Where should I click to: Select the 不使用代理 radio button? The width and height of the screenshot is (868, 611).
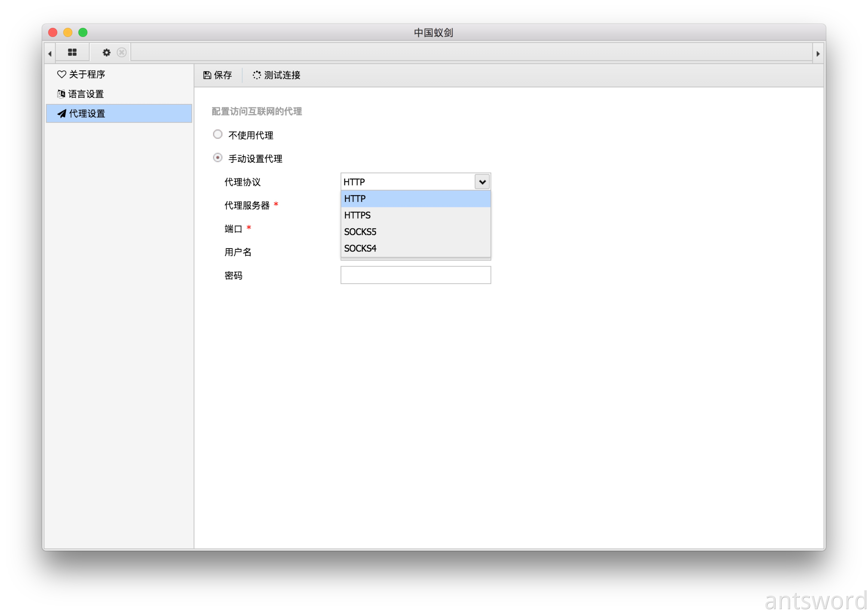218,134
